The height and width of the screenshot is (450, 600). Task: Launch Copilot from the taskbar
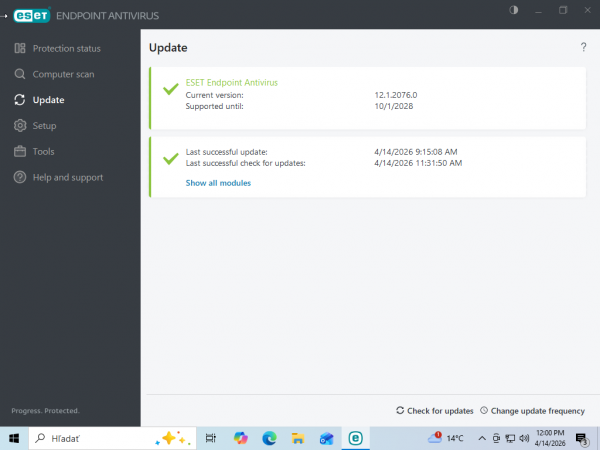point(241,438)
